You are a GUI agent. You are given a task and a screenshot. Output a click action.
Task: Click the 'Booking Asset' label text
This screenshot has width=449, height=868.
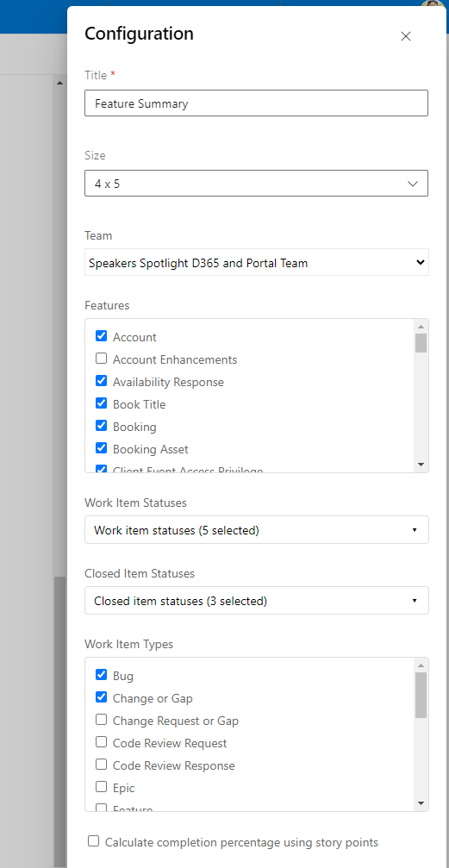(151, 449)
